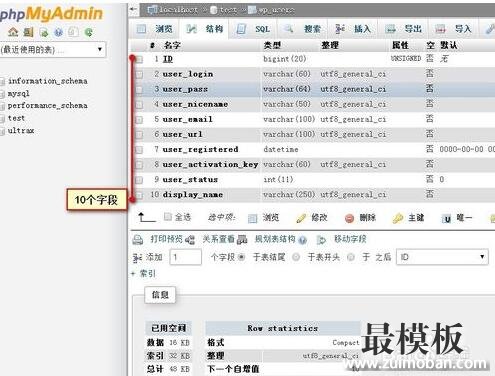
Task: Click the log out icon in sidebar
Action: (x=29, y=32)
